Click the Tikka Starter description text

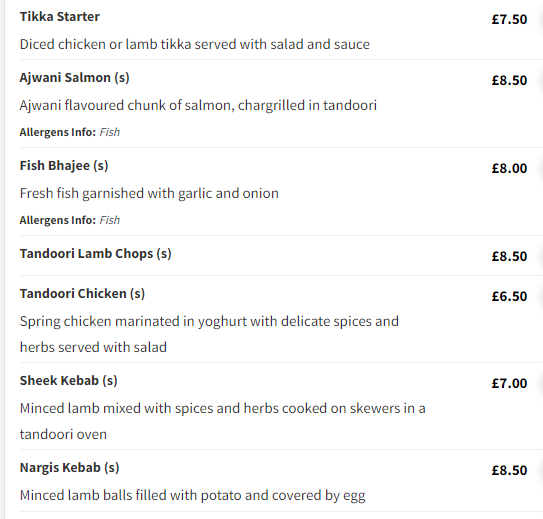[195, 44]
